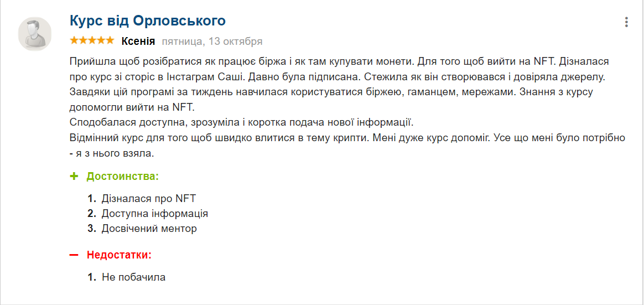Click the green plus icon
644x305 pixels.
(74, 177)
